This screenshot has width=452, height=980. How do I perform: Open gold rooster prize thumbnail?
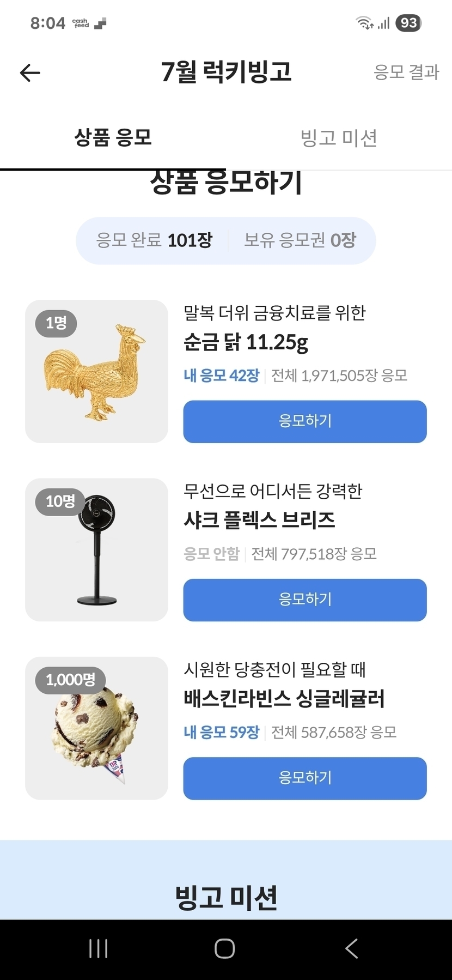(96, 372)
